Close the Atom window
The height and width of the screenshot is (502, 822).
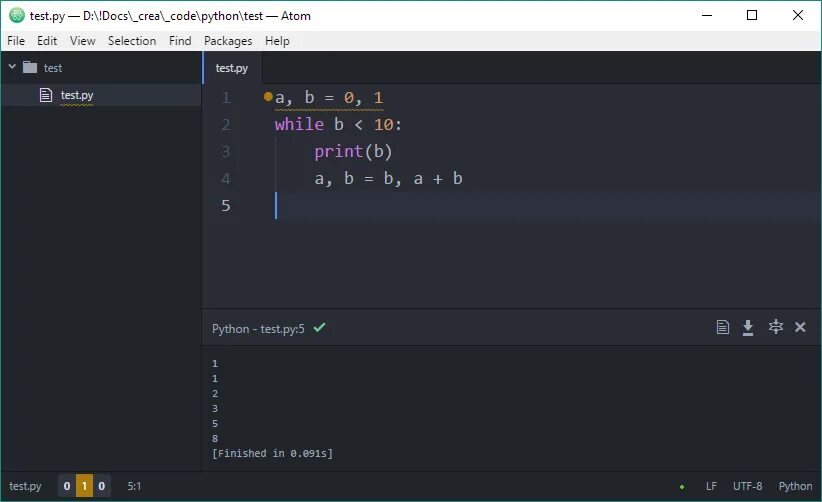(x=797, y=15)
